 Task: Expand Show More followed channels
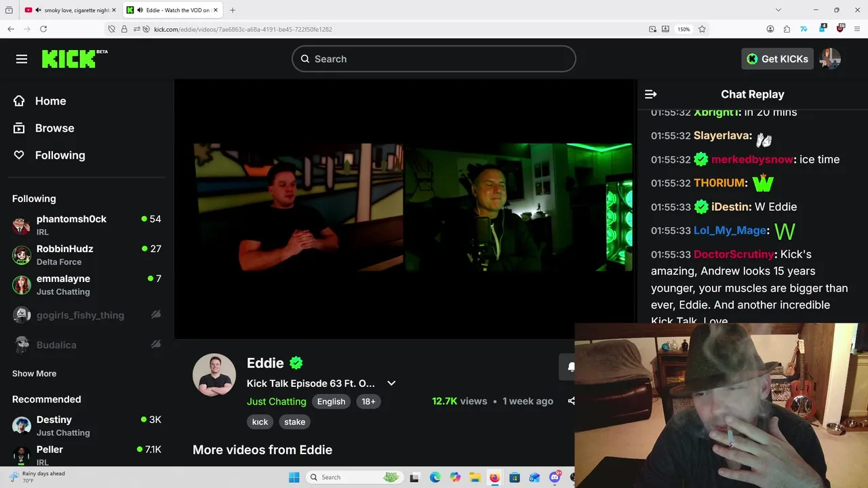coord(34,373)
